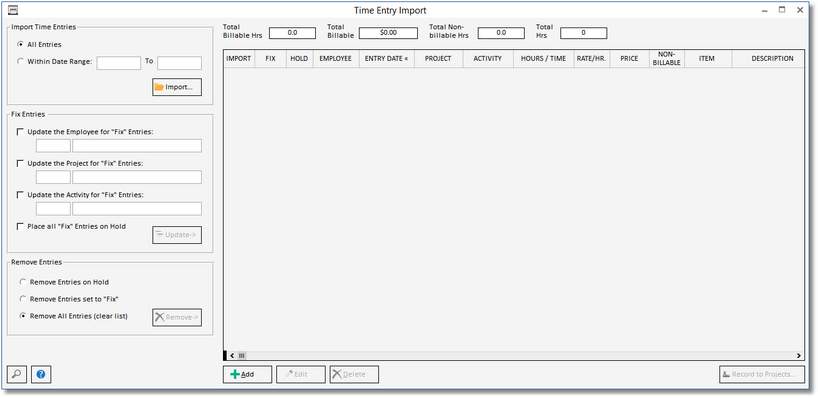Sort by the EMPLOYEE column header
Viewport: 818px width, 398px height.
(x=335, y=58)
